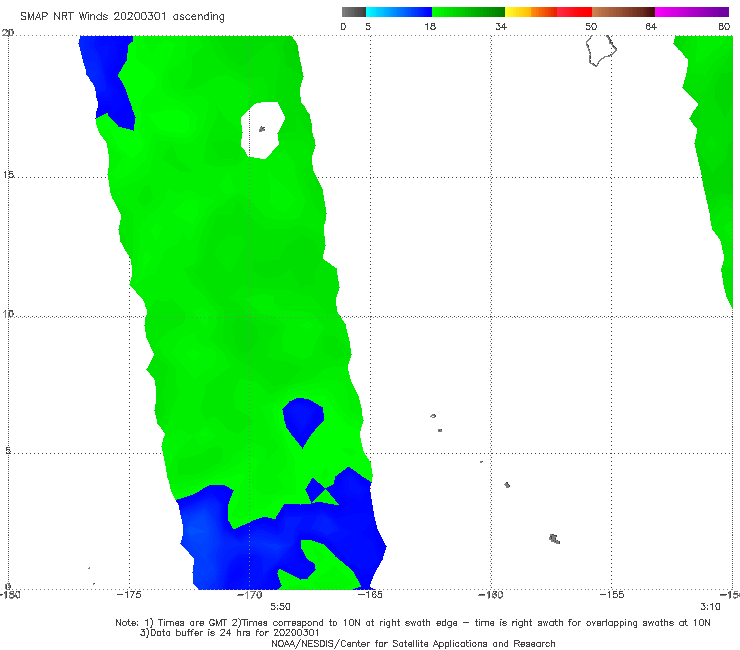This screenshot has width=740, height=650.
Task: Click the color bar label '34'
Action: pos(501,26)
